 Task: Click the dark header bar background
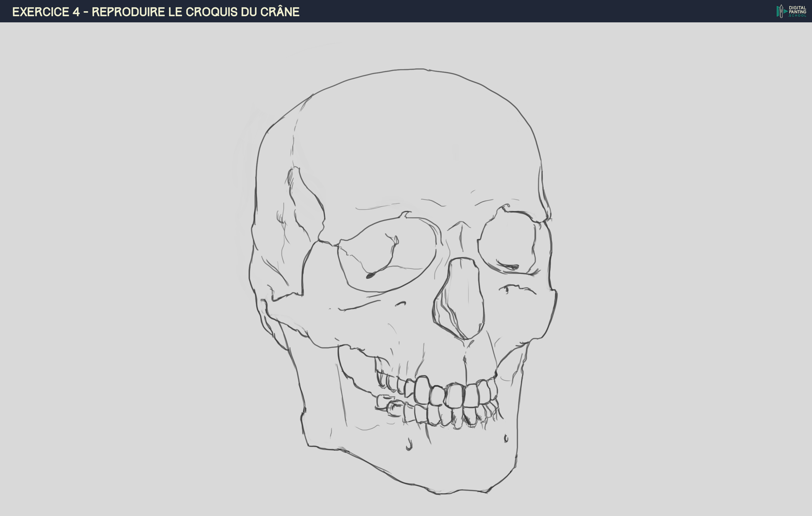[506, 11]
